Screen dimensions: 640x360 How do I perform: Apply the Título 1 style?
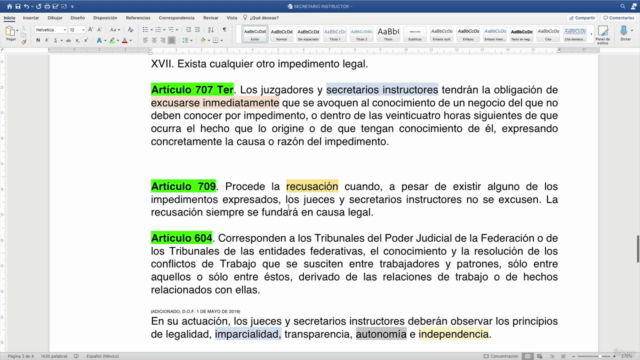coord(335,34)
